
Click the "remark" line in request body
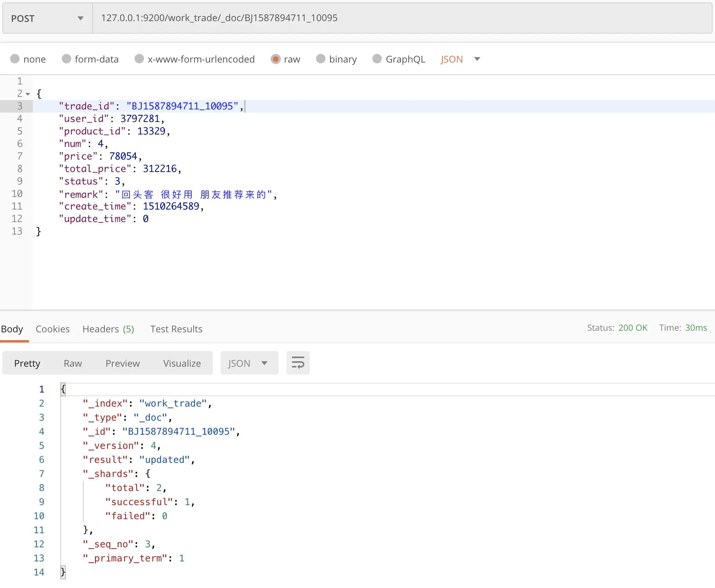coord(168,194)
